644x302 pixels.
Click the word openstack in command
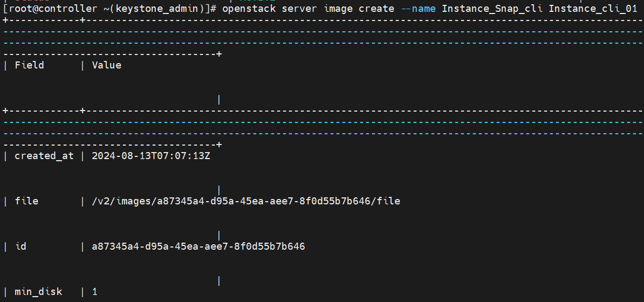pyautogui.click(x=249, y=9)
